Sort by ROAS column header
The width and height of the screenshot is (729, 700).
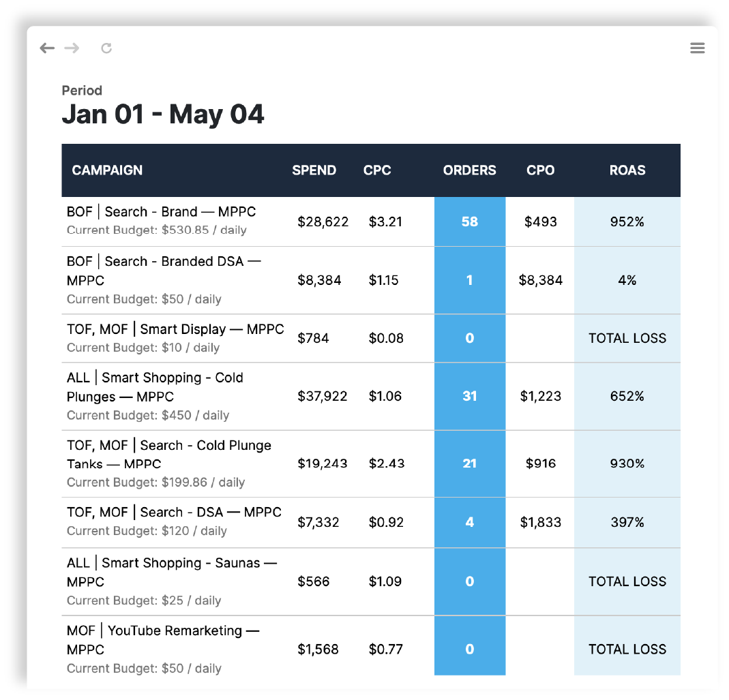(x=627, y=170)
